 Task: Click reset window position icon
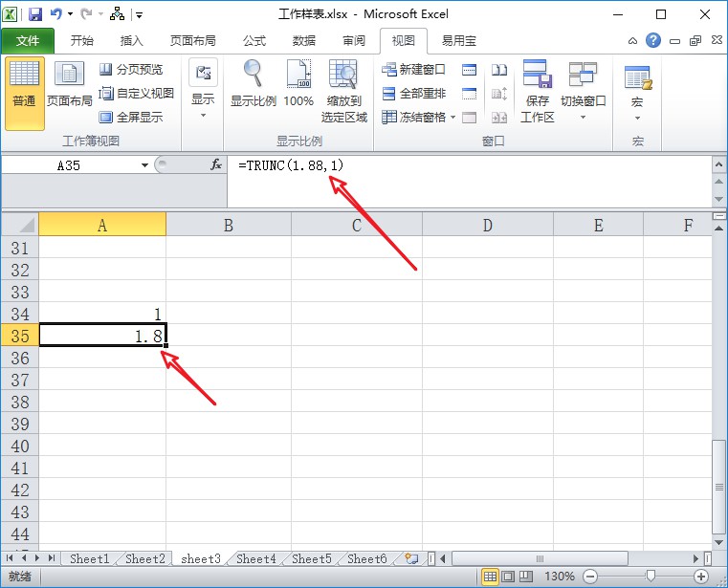tap(499, 118)
